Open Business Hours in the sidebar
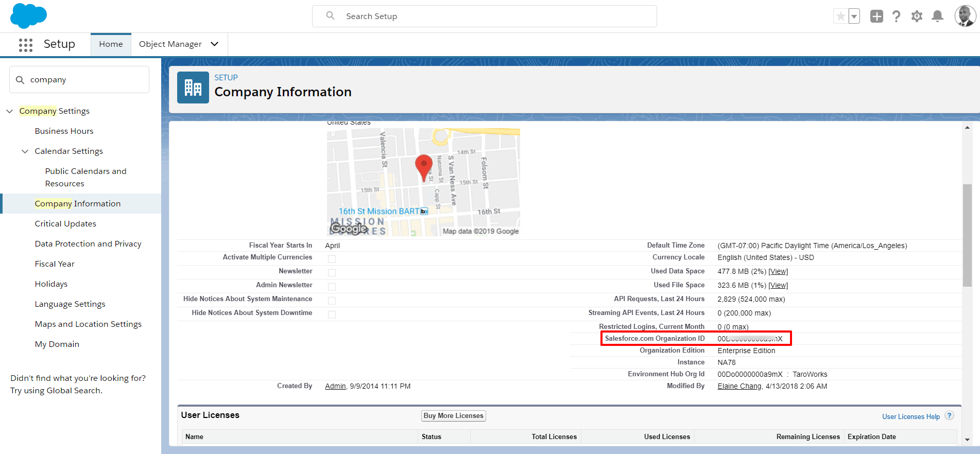The image size is (980, 454). coord(64,131)
